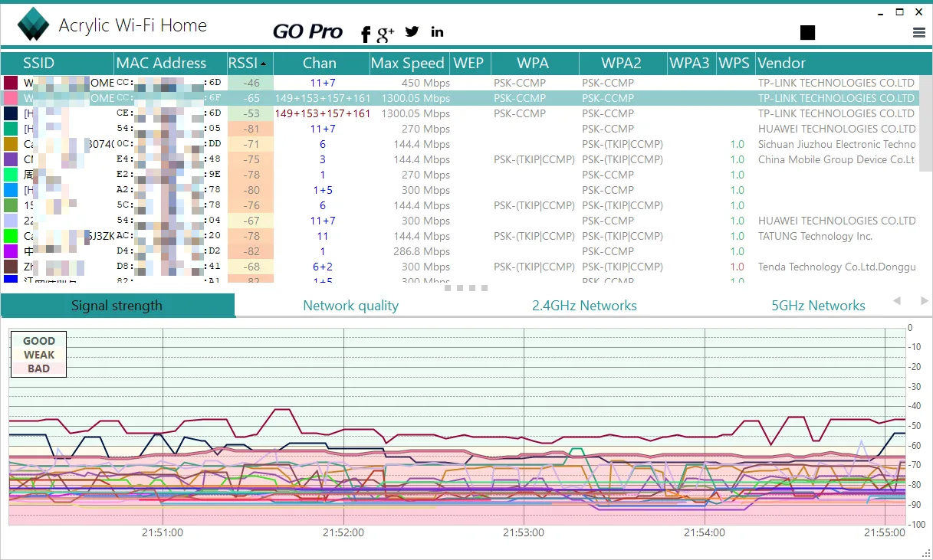
Task: Click the purple swatch on the -75 row
Action: click(x=10, y=159)
